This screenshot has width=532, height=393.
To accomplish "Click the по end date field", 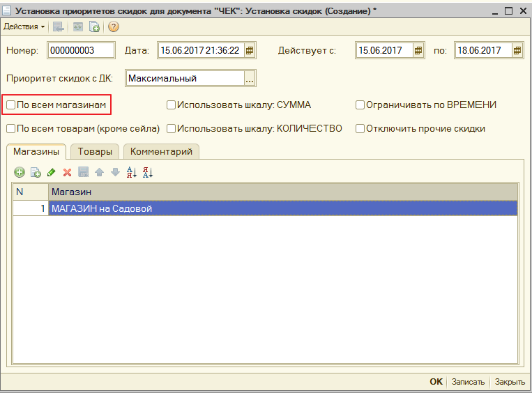I will (483, 51).
